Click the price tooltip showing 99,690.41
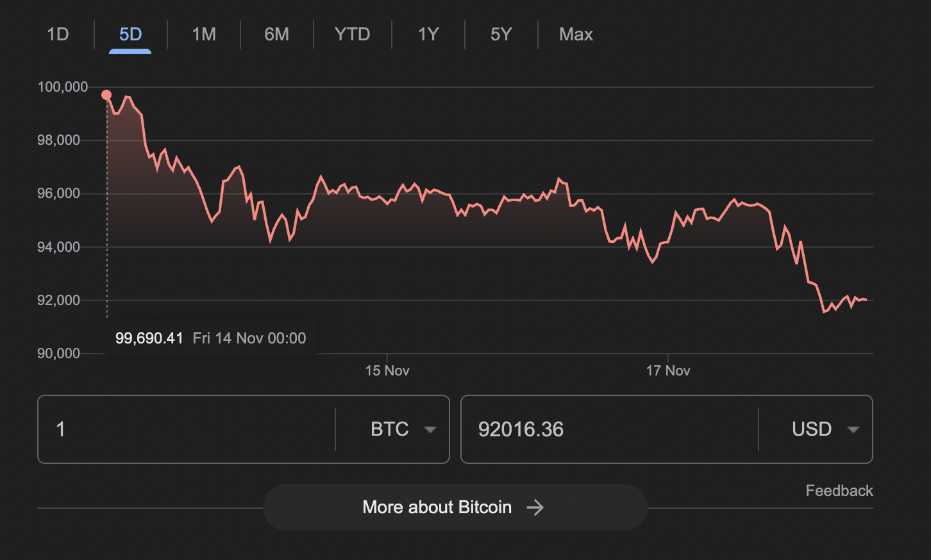Viewport: 931px width, 560px height. (210, 338)
